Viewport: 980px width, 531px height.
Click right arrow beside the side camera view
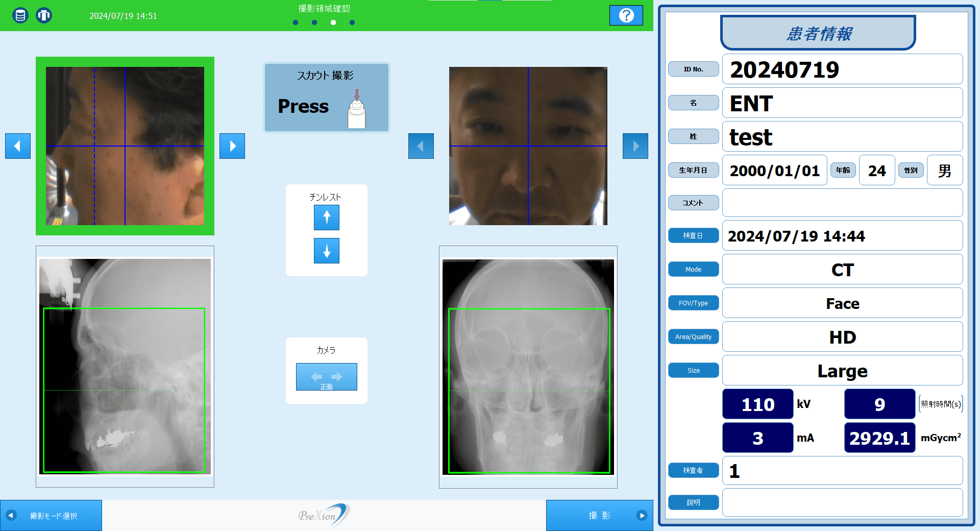pos(232,146)
